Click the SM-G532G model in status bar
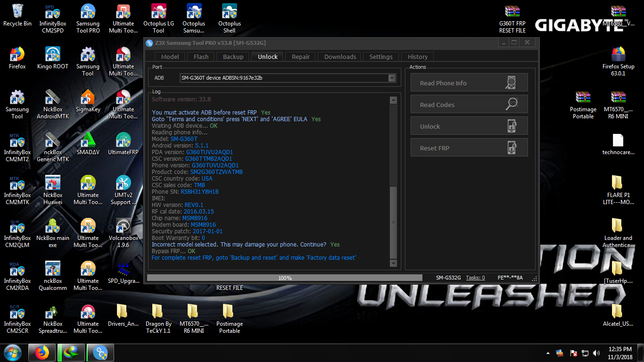This screenshot has width=644, height=362. coord(448,278)
